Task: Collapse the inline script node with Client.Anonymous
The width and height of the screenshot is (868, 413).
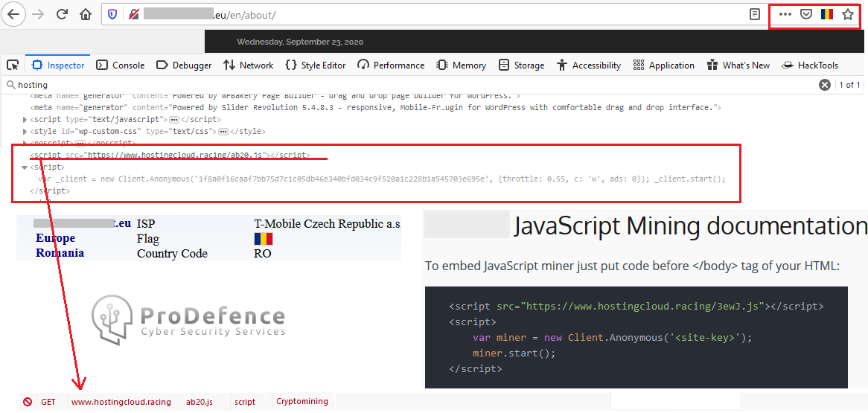Action: click(25, 167)
